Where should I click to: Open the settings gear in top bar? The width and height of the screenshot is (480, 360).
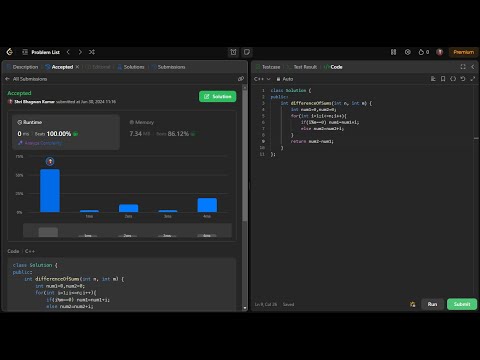click(x=408, y=52)
